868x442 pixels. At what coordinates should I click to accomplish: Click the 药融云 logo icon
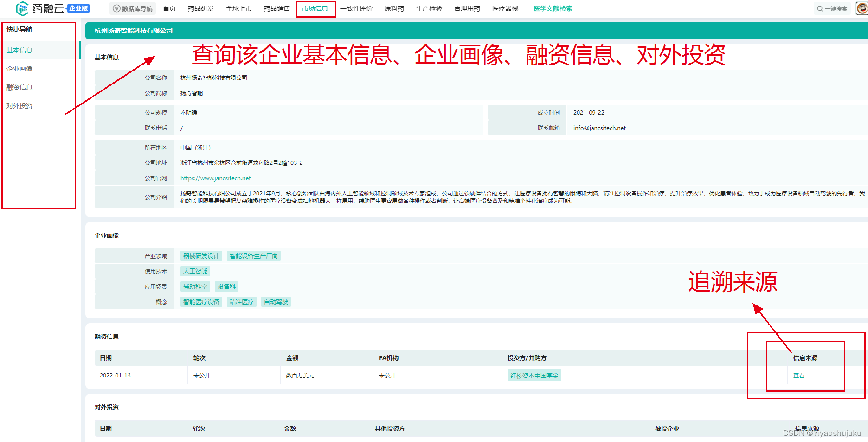click(x=22, y=8)
